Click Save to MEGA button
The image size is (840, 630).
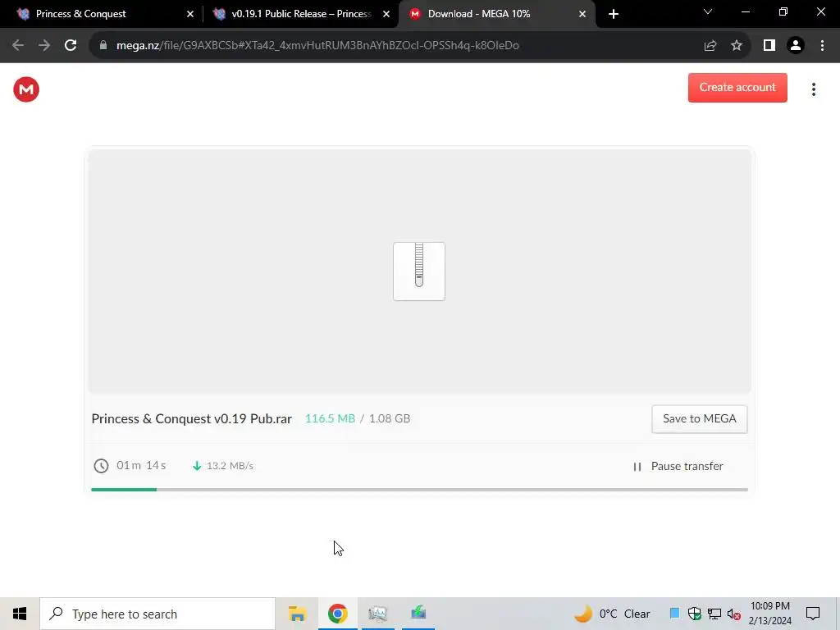(699, 419)
